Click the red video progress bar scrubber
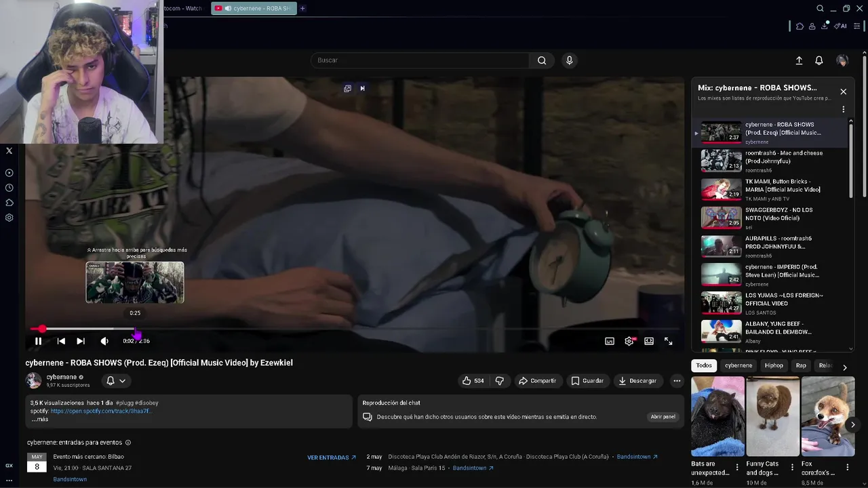 pyautogui.click(x=42, y=329)
